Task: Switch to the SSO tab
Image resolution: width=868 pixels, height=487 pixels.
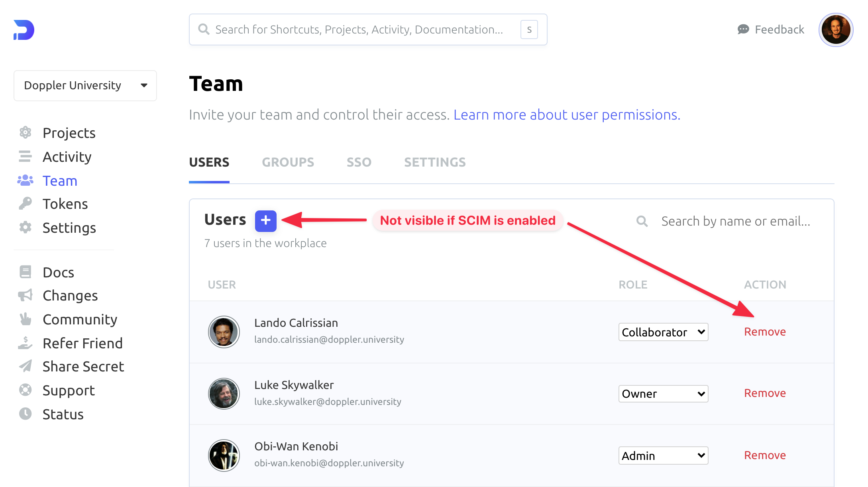Action: (x=359, y=162)
